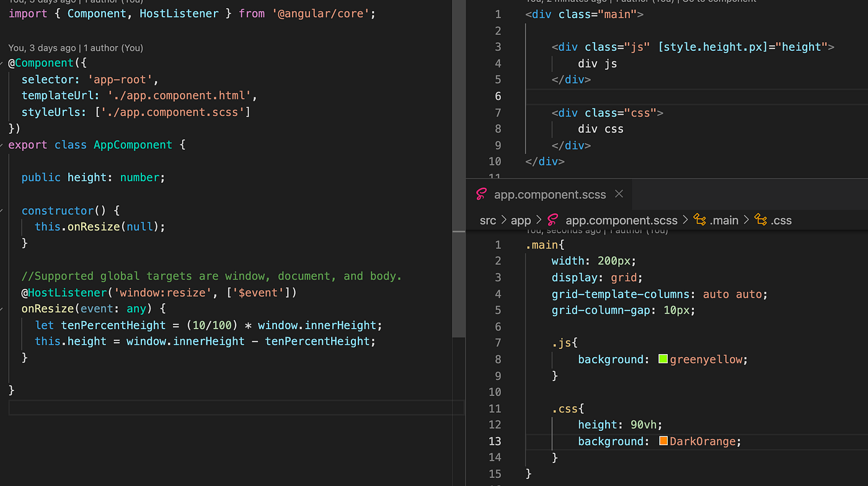Close the app.component.scss tab
The height and width of the screenshot is (486, 868).
pyautogui.click(x=619, y=194)
